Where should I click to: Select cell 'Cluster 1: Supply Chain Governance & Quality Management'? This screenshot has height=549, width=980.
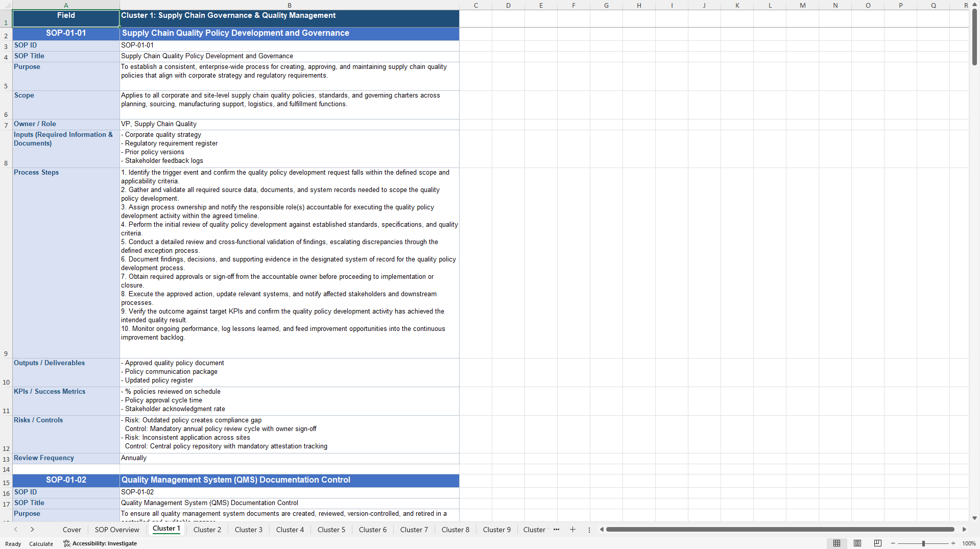[290, 18]
